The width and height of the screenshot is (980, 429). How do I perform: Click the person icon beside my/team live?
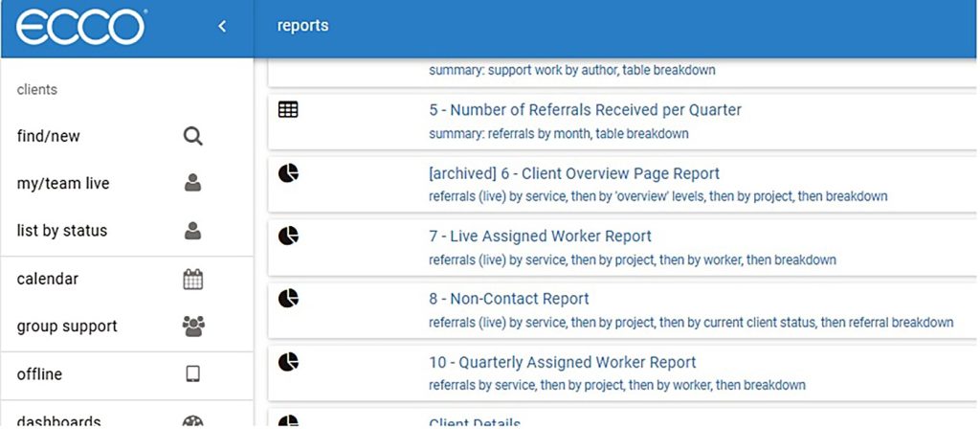192,183
